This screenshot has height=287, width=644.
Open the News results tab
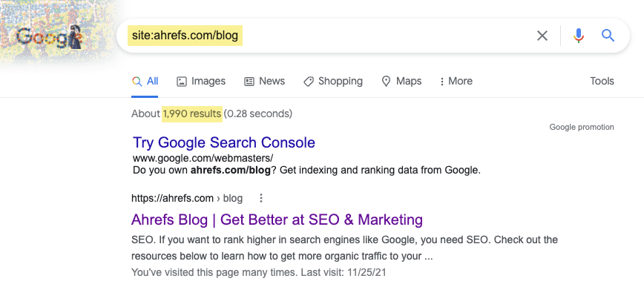pos(264,82)
